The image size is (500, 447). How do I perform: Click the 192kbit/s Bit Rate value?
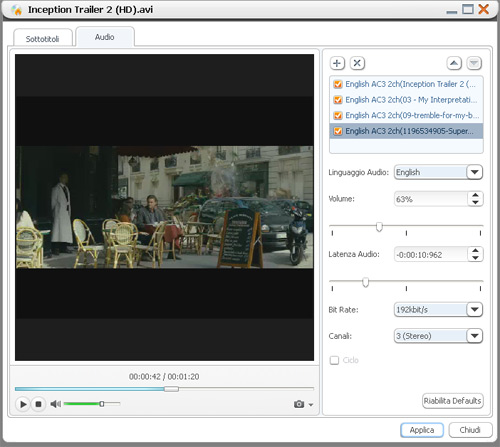(x=431, y=310)
